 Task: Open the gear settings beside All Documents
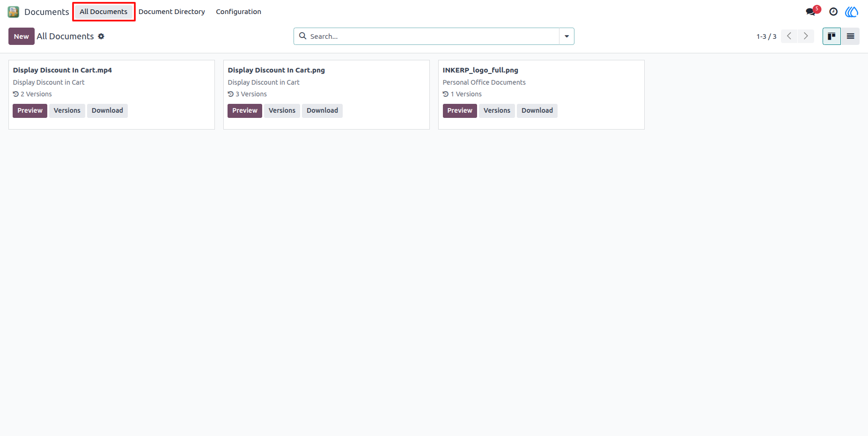pos(101,36)
